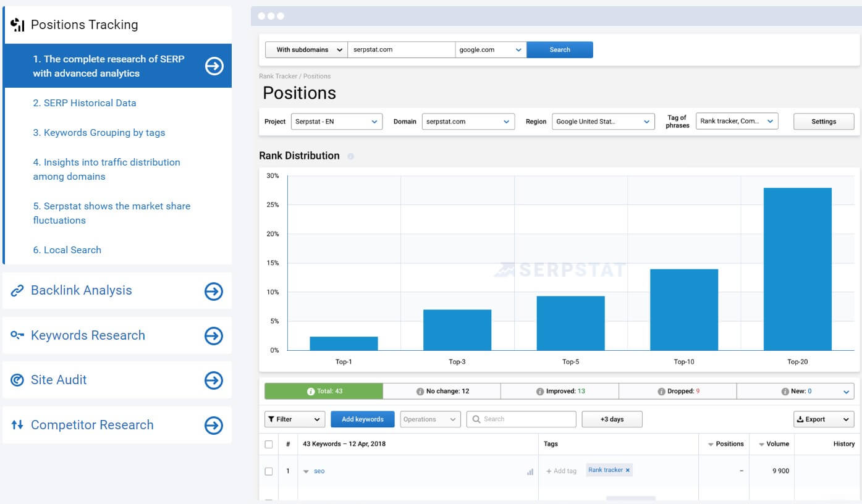The image size is (862, 504).
Task: Click the arrow icon beside Site Audit
Action: [x=214, y=380]
